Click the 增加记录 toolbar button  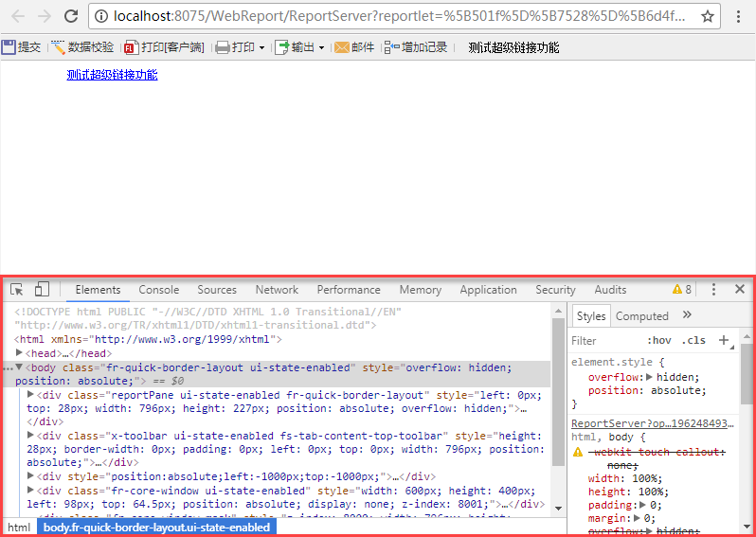point(416,47)
